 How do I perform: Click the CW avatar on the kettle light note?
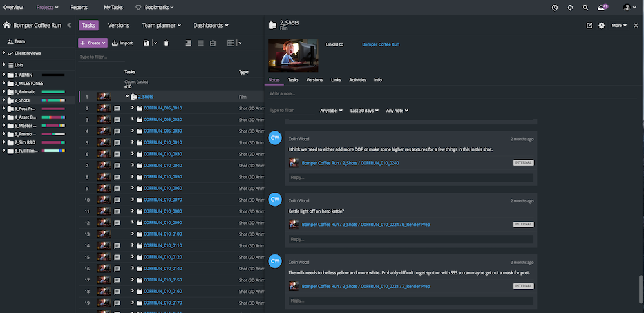[x=275, y=200]
